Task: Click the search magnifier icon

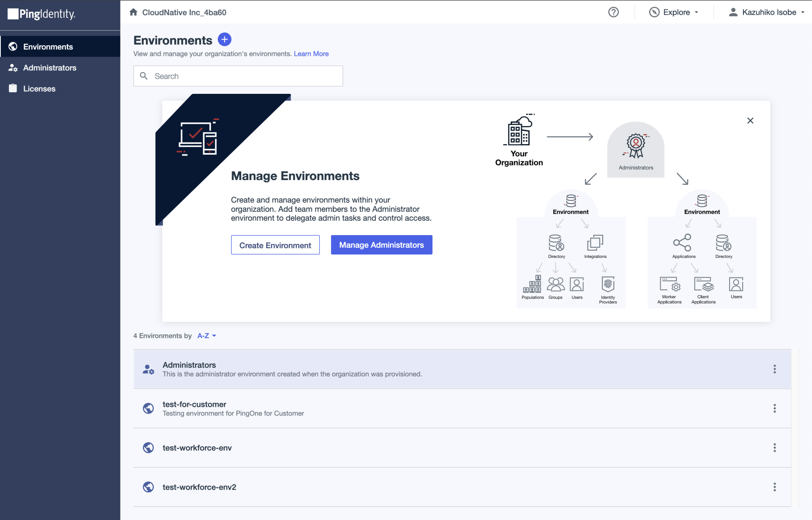Action: 144,76
